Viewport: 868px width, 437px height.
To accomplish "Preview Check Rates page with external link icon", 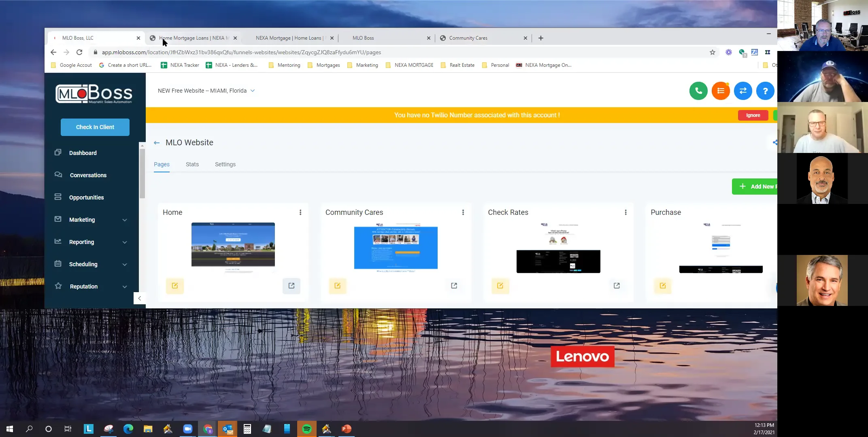I will pos(617,286).
